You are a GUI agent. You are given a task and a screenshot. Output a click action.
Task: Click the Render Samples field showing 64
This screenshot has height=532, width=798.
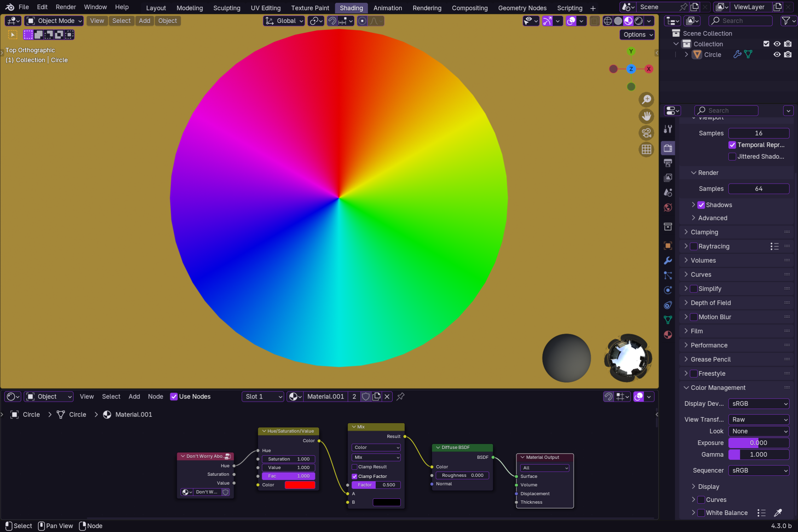pyautogui.click(x=758, y=189)
